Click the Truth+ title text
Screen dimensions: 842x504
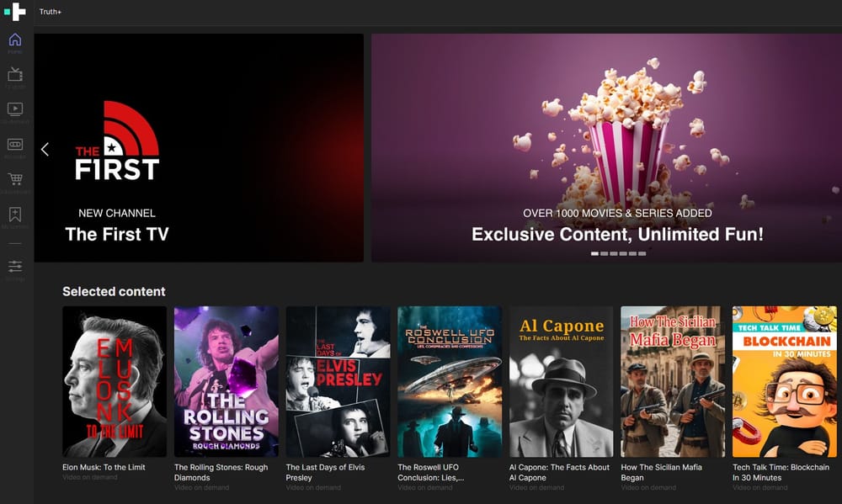coord(50,12)
